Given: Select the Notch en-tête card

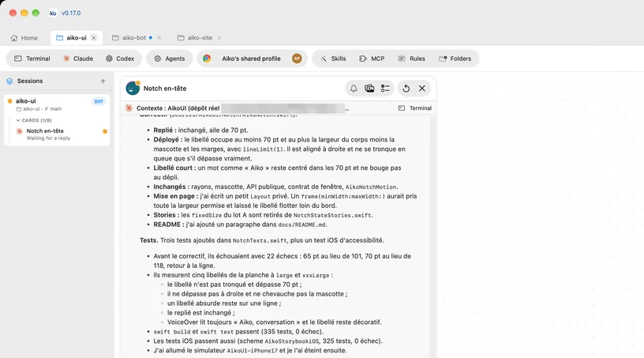Looking at the screenshot, I should point(61,134).
